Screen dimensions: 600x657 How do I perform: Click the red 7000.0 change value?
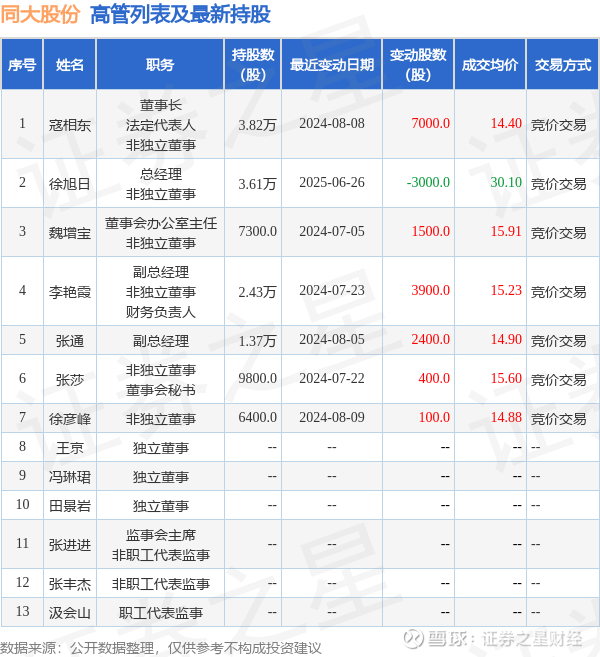click(430, 124)
